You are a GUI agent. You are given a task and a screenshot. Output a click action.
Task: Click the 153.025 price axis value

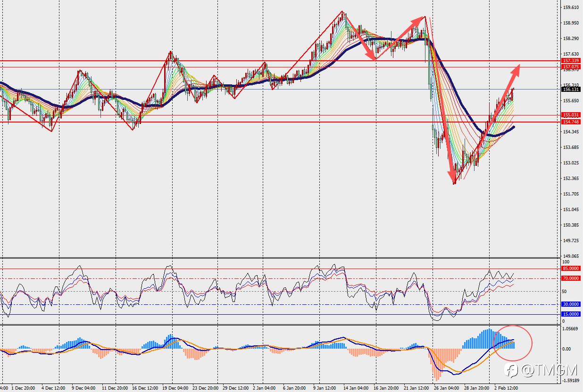click(x=571, y=163)
